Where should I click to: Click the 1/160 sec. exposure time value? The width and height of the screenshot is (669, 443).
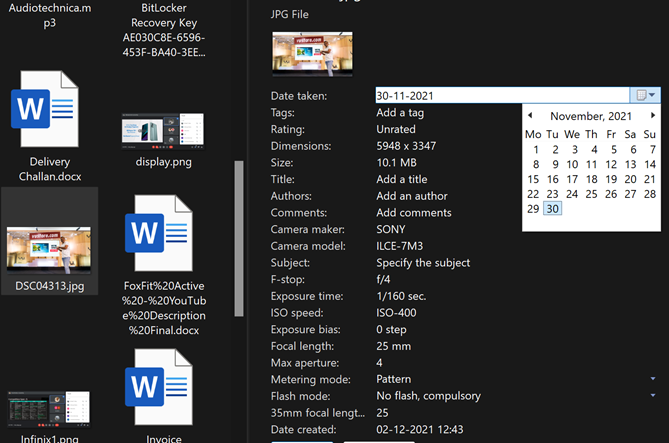(401, 296)
